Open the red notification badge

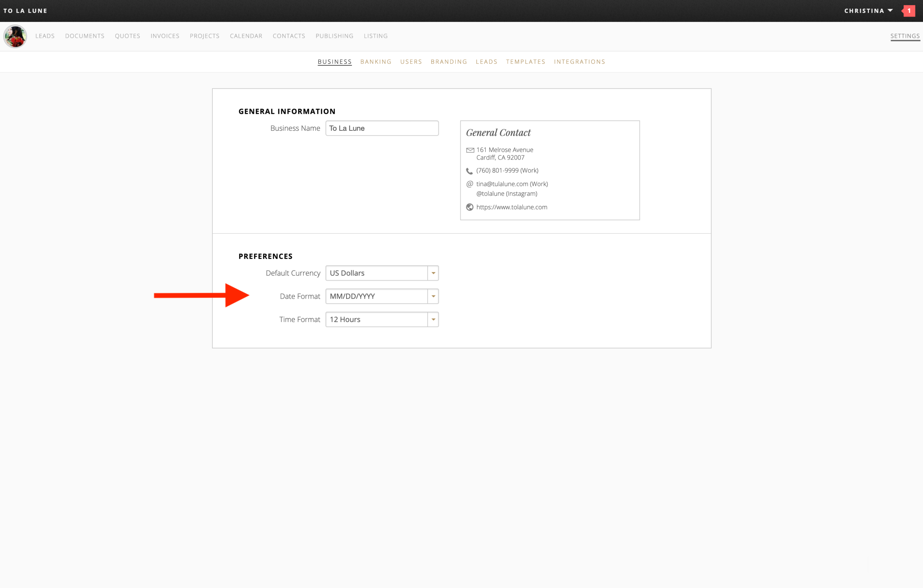909,11
